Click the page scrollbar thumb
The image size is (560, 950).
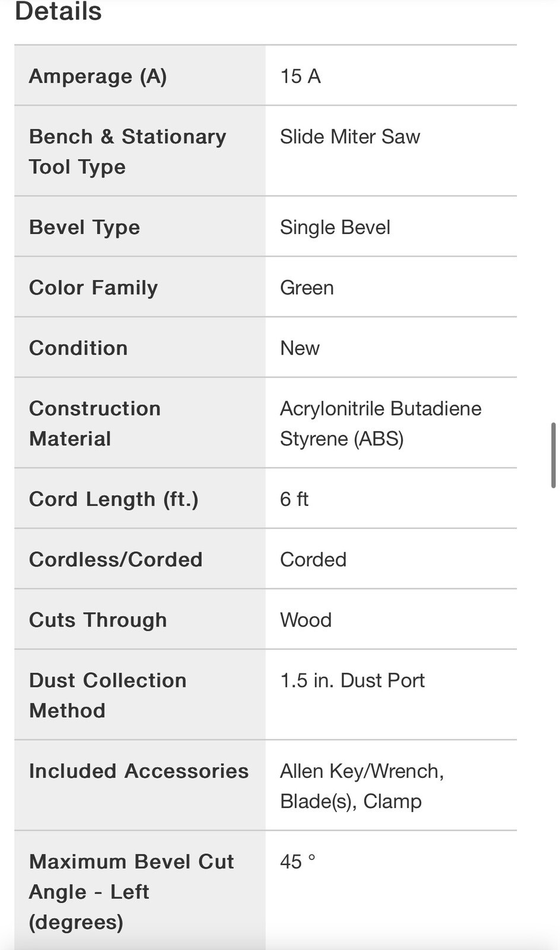pyautogui.click(x=553, y=455)
